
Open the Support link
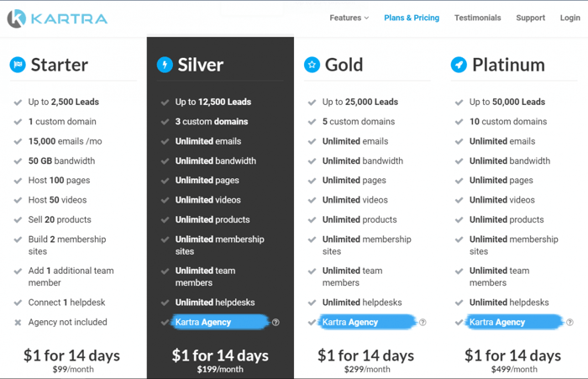coord(530,18)
